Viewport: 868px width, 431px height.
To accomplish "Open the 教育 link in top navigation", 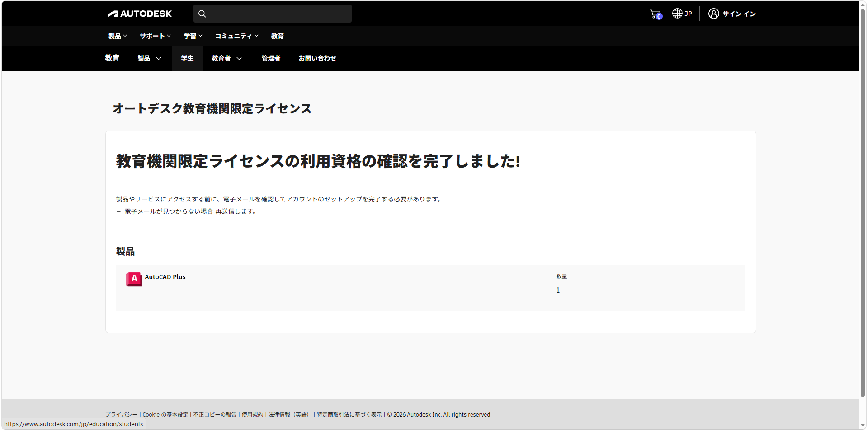I will click(x=278, y=36).
